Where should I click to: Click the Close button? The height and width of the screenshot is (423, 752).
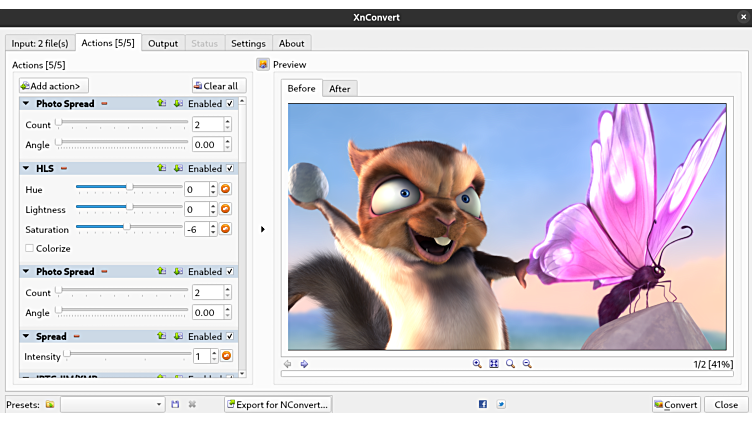[726, 404]
